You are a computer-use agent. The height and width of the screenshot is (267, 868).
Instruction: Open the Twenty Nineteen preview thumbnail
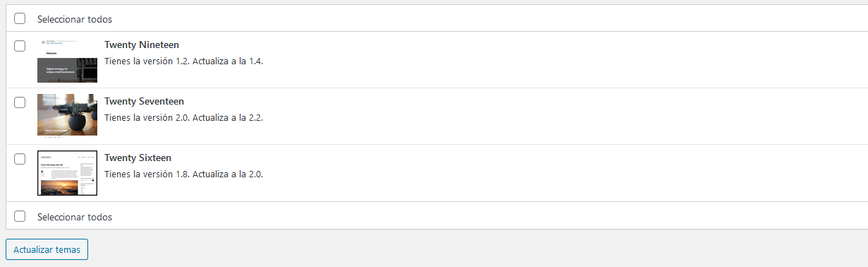tap(67, 60)
